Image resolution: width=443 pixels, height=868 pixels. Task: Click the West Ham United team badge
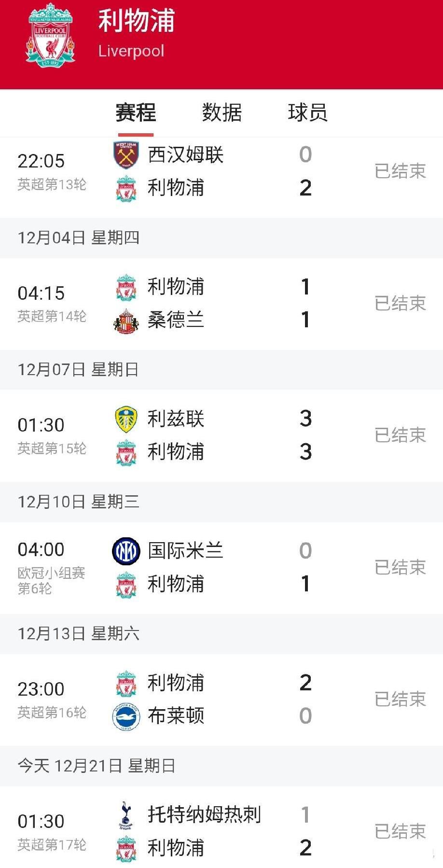click(126, 154)
